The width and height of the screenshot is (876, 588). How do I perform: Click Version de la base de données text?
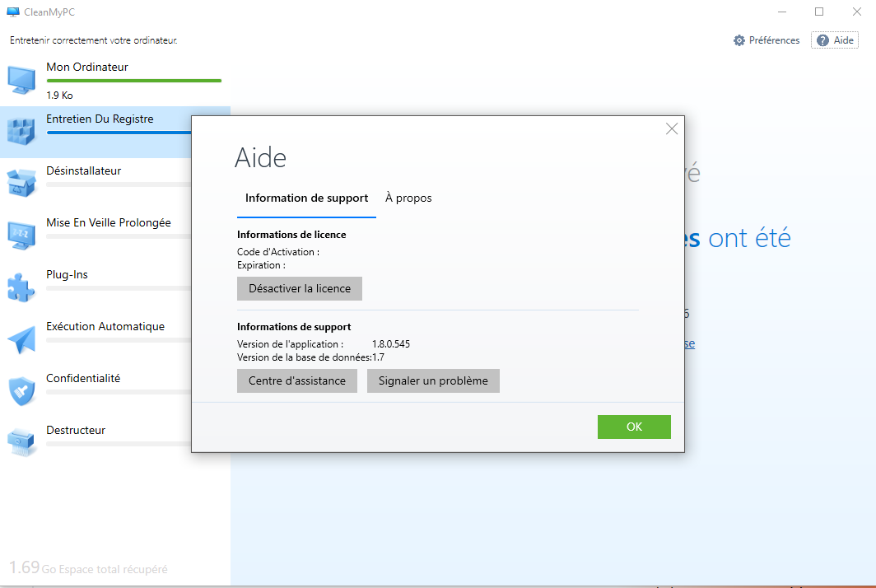305,357
